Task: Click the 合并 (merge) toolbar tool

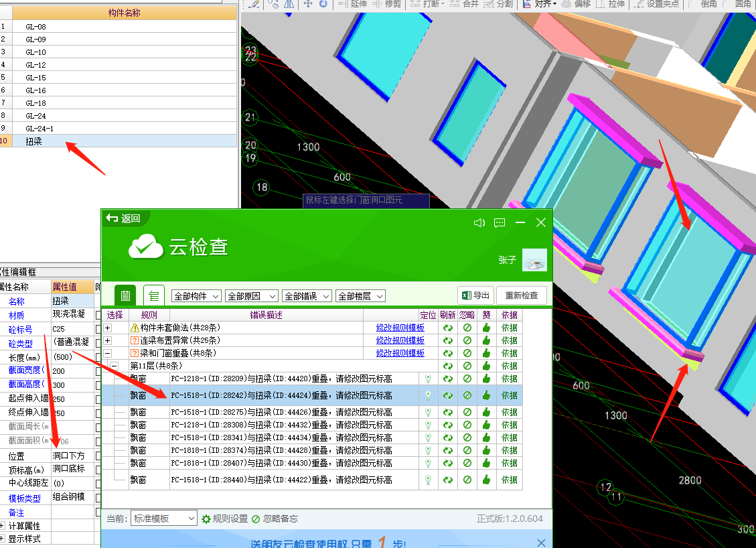Action: (464, 4)
